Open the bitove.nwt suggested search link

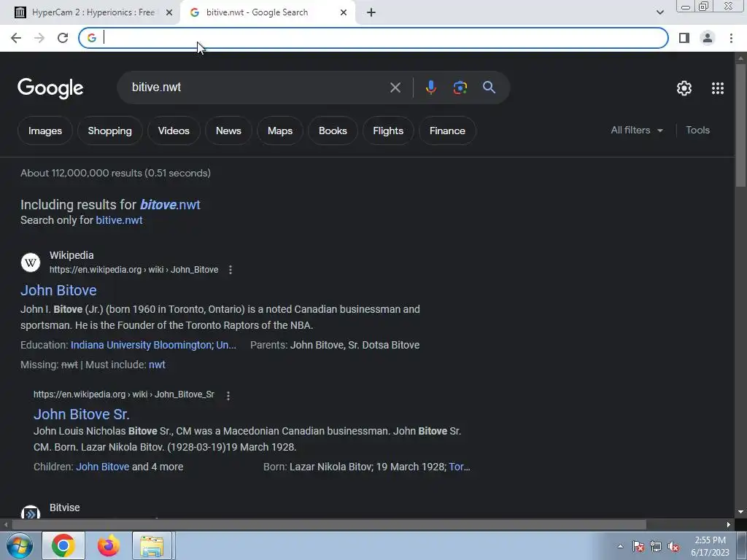170,205
